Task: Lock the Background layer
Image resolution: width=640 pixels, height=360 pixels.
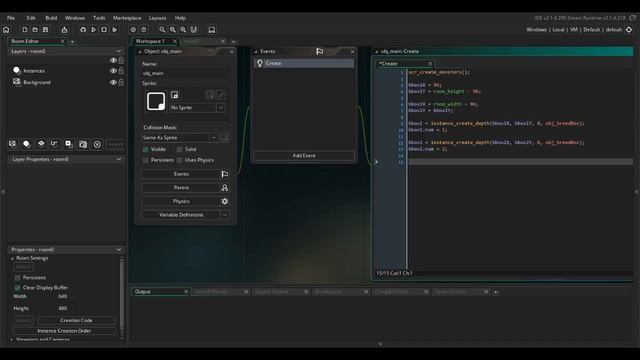Action: (x=121, y=82)
